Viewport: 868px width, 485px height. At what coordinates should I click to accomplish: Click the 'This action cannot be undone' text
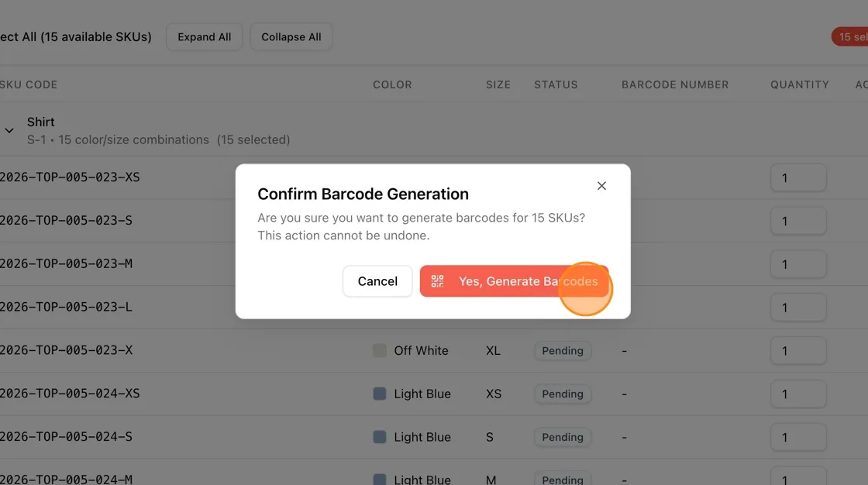[x=343, y=236]
